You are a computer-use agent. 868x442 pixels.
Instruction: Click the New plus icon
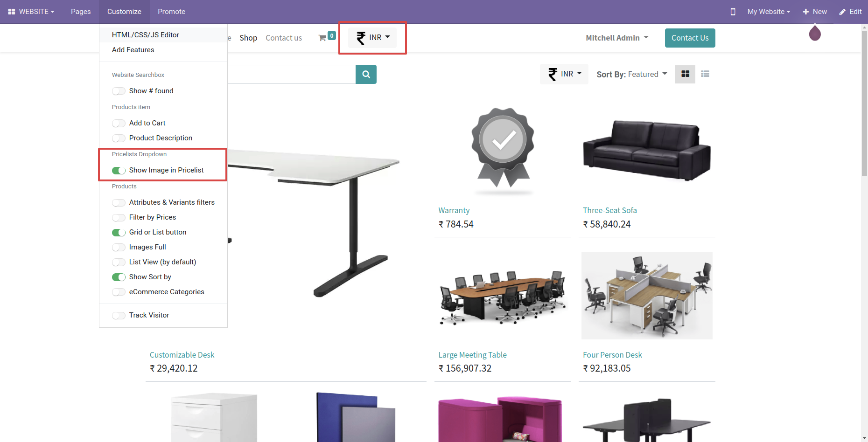[806, 12]
